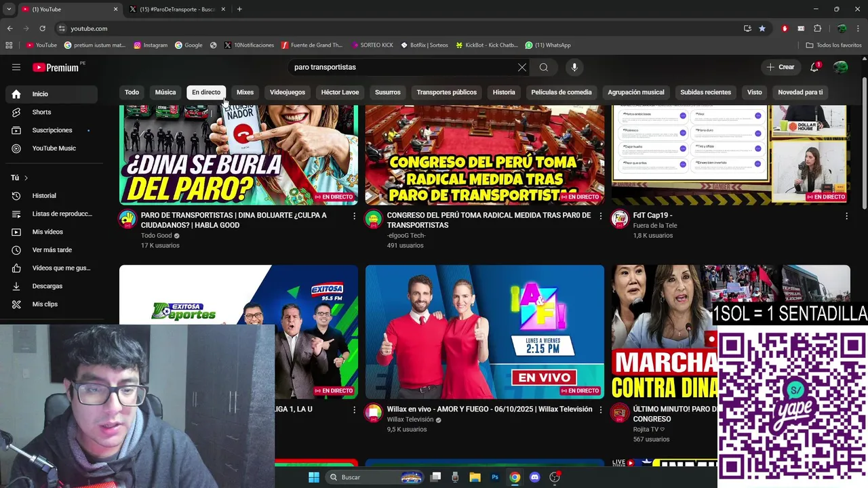Open the Amor y Fuego video thumbnail

point(485,331)
